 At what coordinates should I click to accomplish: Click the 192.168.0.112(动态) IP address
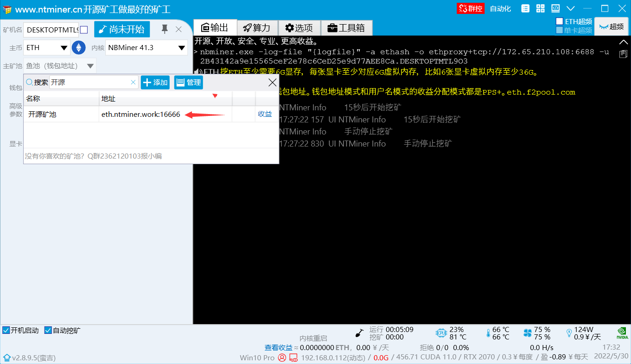[x=333, y=358]
